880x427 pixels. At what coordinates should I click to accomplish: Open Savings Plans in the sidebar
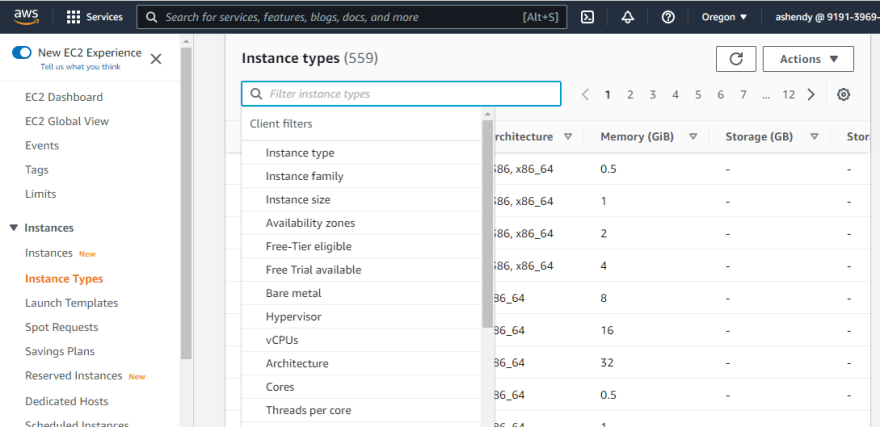60,351
